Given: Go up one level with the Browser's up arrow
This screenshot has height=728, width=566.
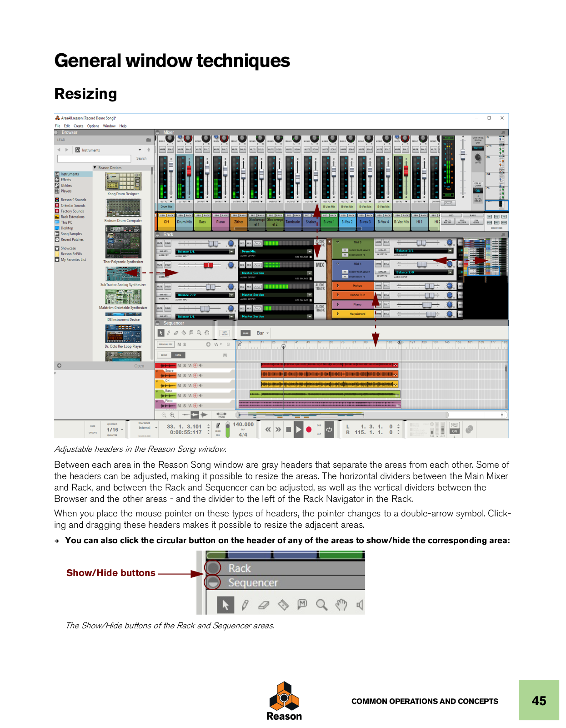Looking at the screenshot, I should tap(148, 150).
